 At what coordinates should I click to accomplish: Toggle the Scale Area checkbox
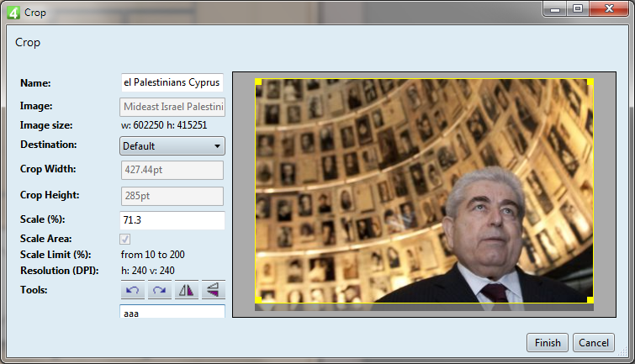click(124, 239)
